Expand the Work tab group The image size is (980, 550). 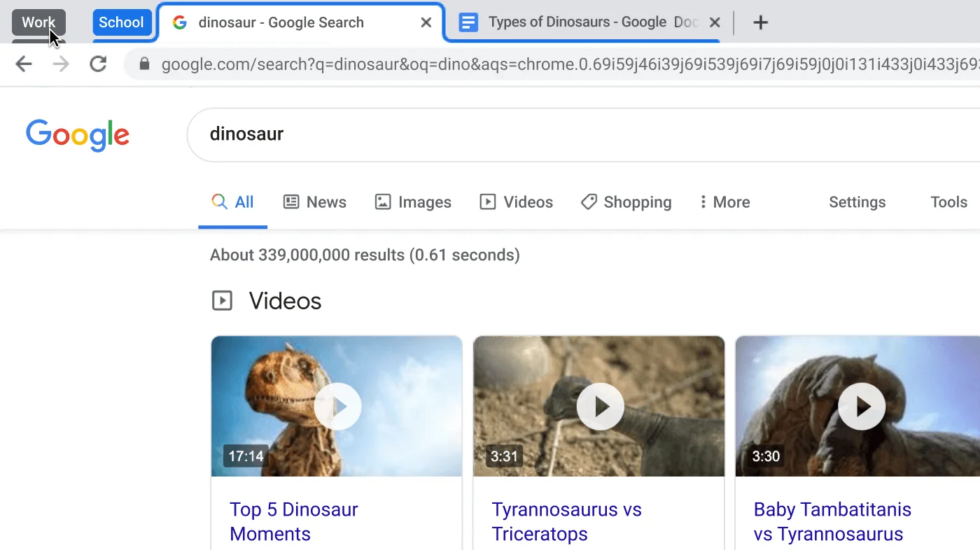tap(38, 22)
